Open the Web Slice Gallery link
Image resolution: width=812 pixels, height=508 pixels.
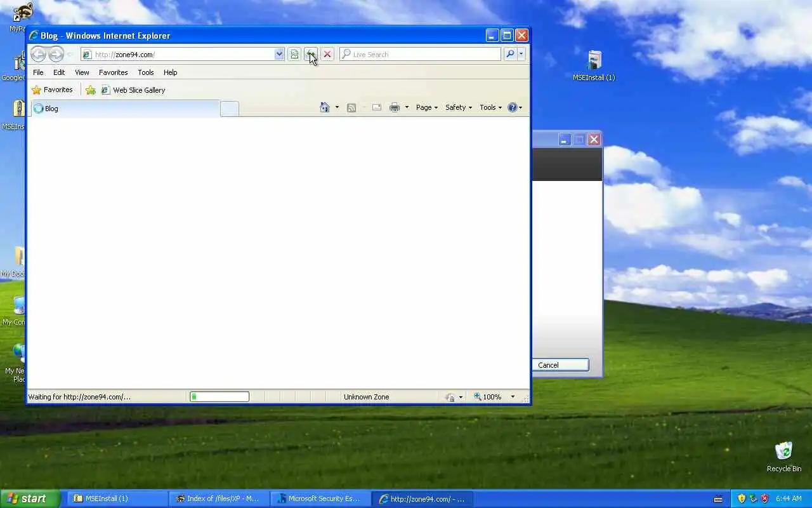click(x=133, y=90)
